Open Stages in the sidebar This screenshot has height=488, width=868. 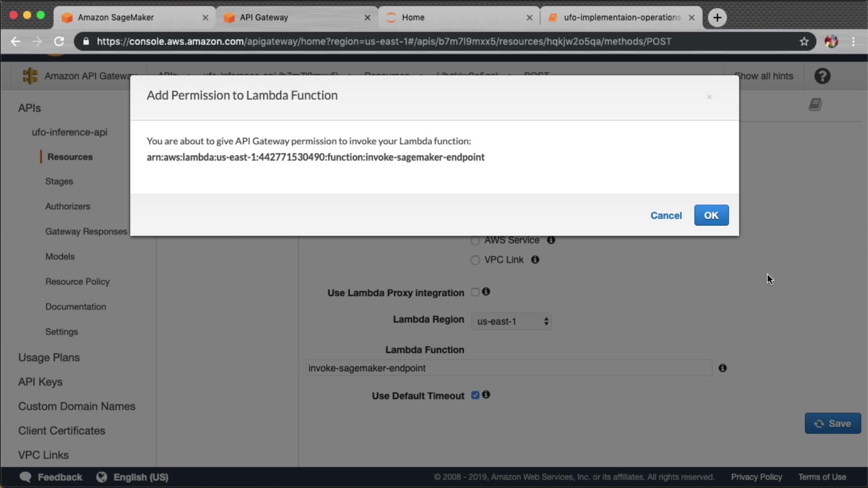tap(59, 181)
